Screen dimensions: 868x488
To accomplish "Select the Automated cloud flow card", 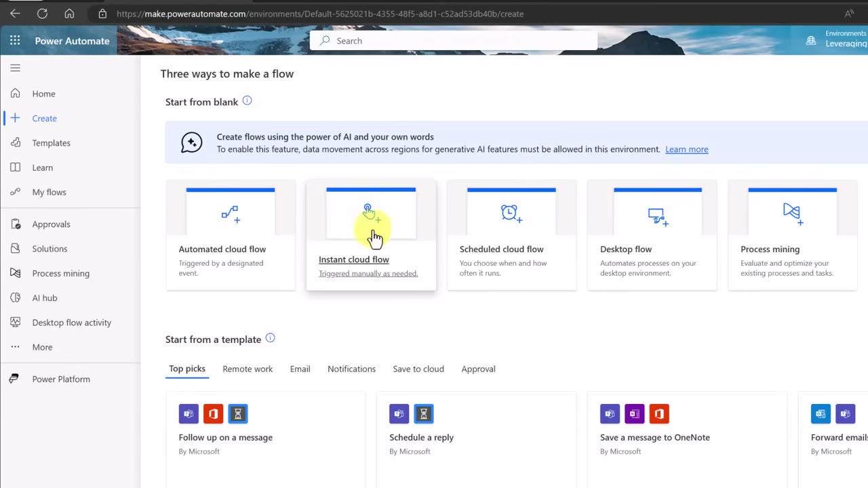I will 231,235.
